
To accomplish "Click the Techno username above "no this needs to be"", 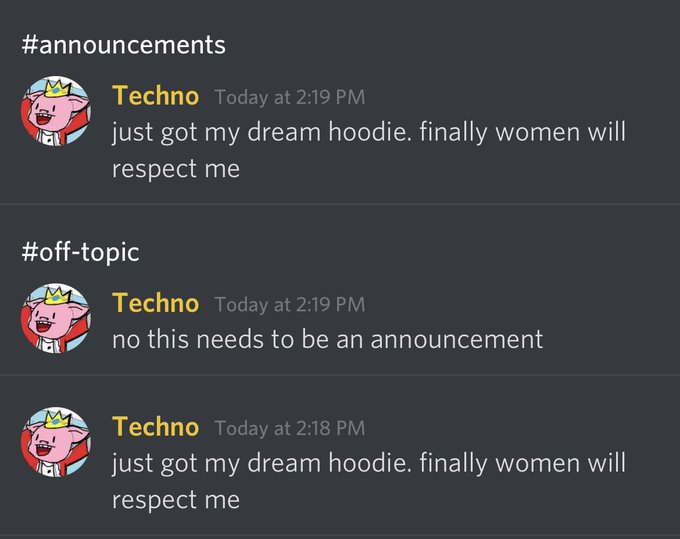I will pyautogui.click(x=155, y=303).
